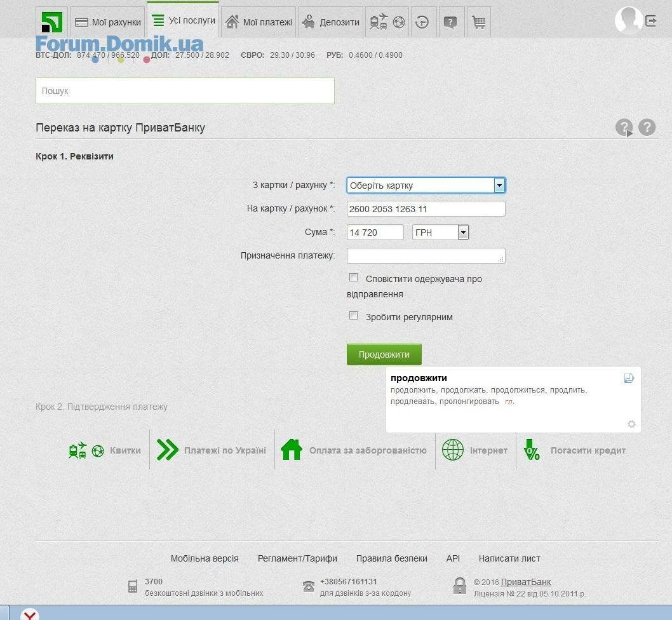Click the video help question mark icon
Screen dimensions: 672x620
tap(624, 128)
